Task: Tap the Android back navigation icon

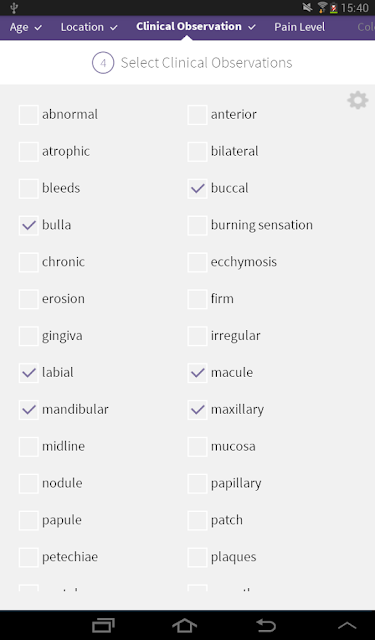Action: click(266, 625)
